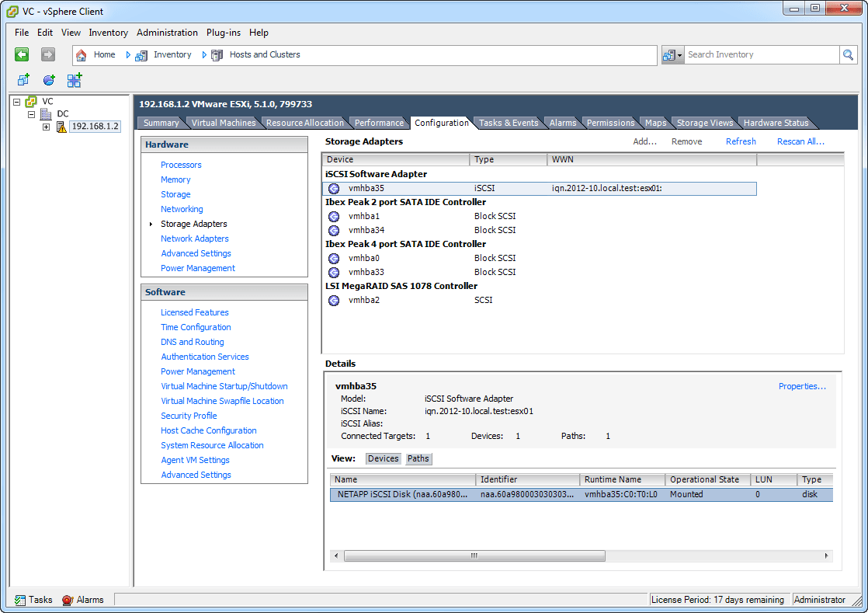Click the search magnifier icon
The width and height of the screenshot is (868, 613).
tap(848, 55)
